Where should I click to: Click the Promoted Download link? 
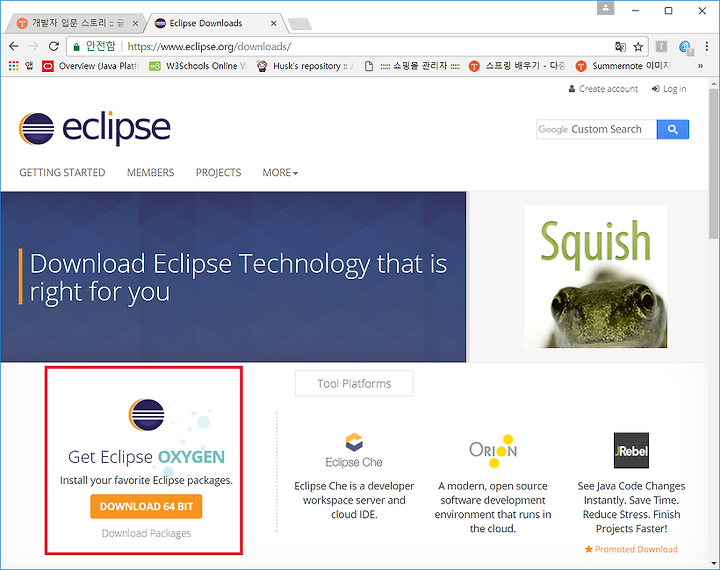click(x=631, y=549)
